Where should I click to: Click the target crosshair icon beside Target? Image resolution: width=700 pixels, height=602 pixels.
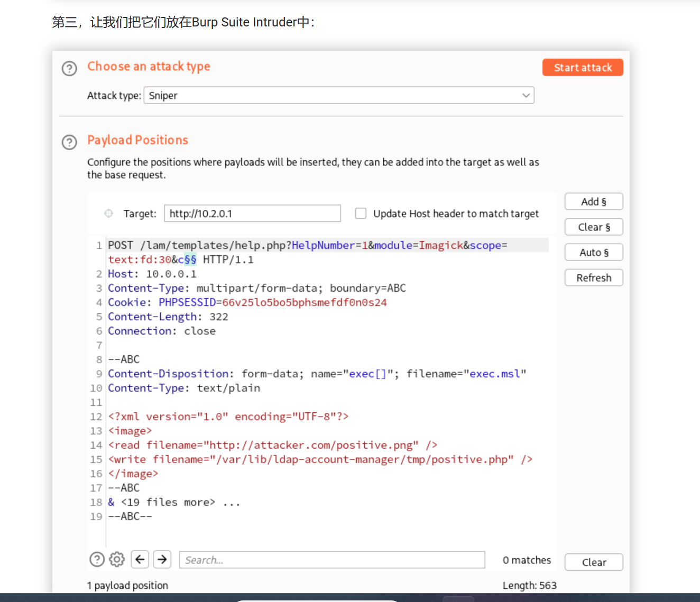click(108, 214)
